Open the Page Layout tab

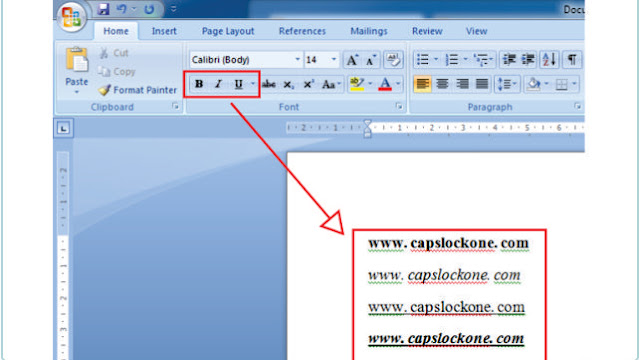(228, 31)
